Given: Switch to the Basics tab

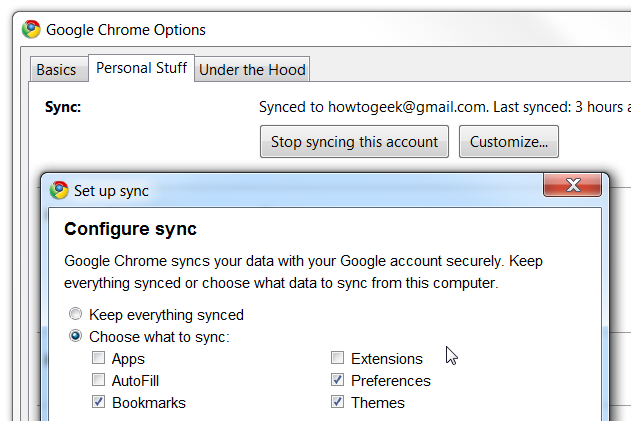Looking at the screenshot, I should click(x=56, y=69).
